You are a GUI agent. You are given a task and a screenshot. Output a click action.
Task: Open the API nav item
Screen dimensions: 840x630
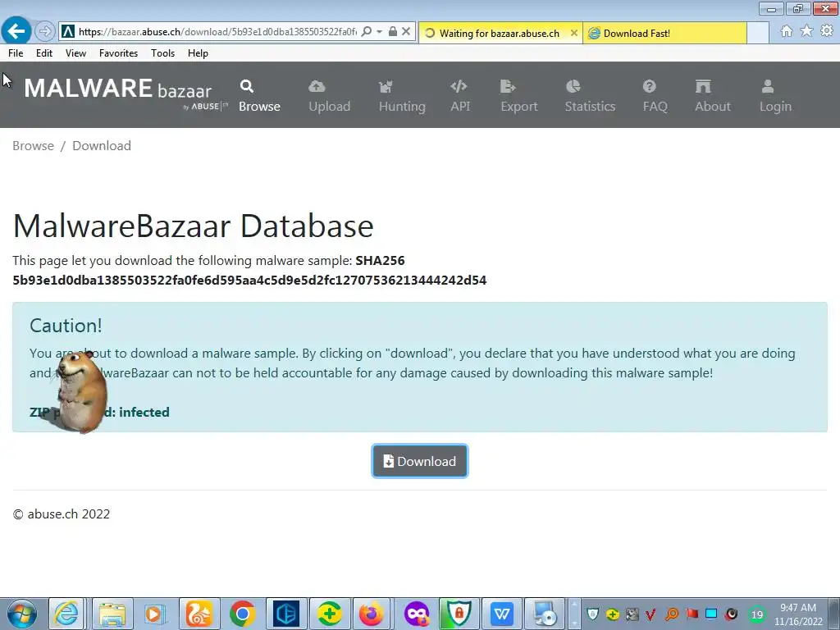[460, 96]
